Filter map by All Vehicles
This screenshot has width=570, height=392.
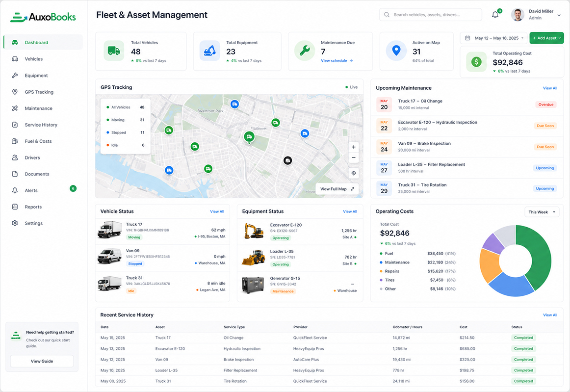[125, 107]
